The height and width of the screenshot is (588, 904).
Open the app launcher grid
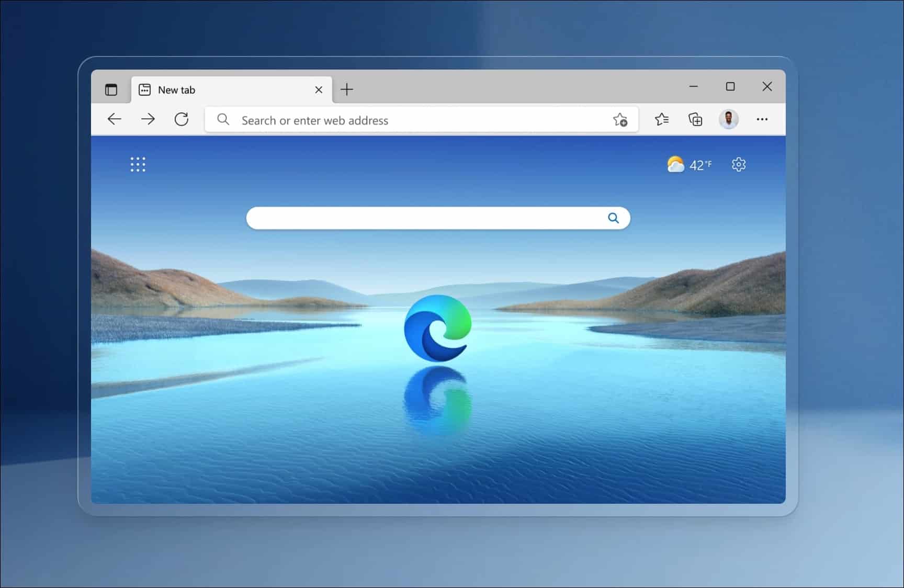(138, 164)
